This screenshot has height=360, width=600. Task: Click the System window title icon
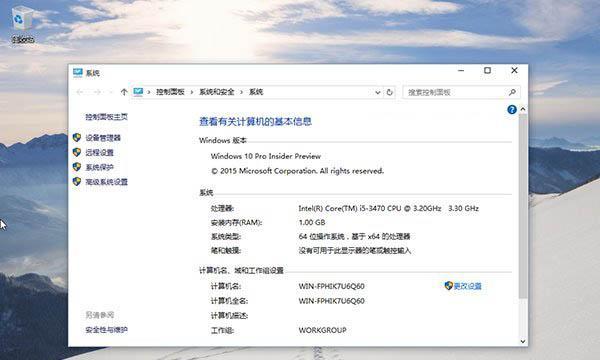78,73
